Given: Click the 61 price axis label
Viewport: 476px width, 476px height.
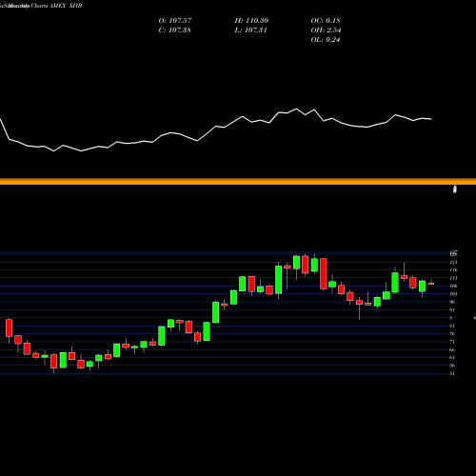Looking at the screenshot, I should point(452,358).
